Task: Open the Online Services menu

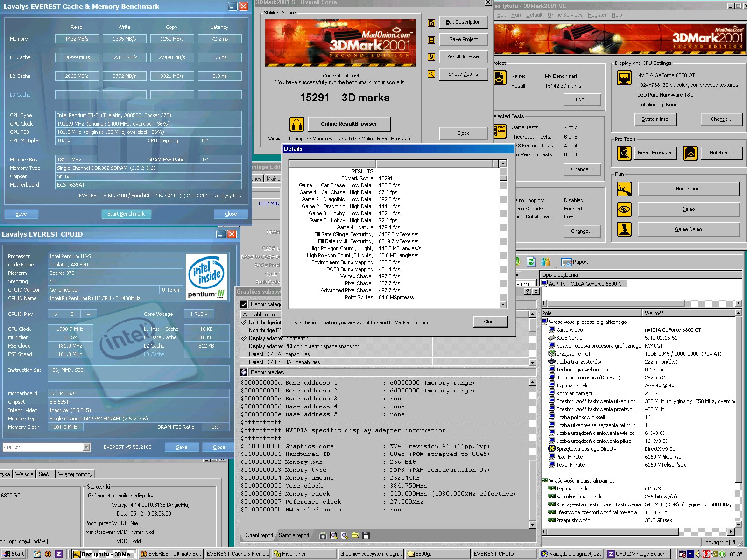Action: point(565,15)
